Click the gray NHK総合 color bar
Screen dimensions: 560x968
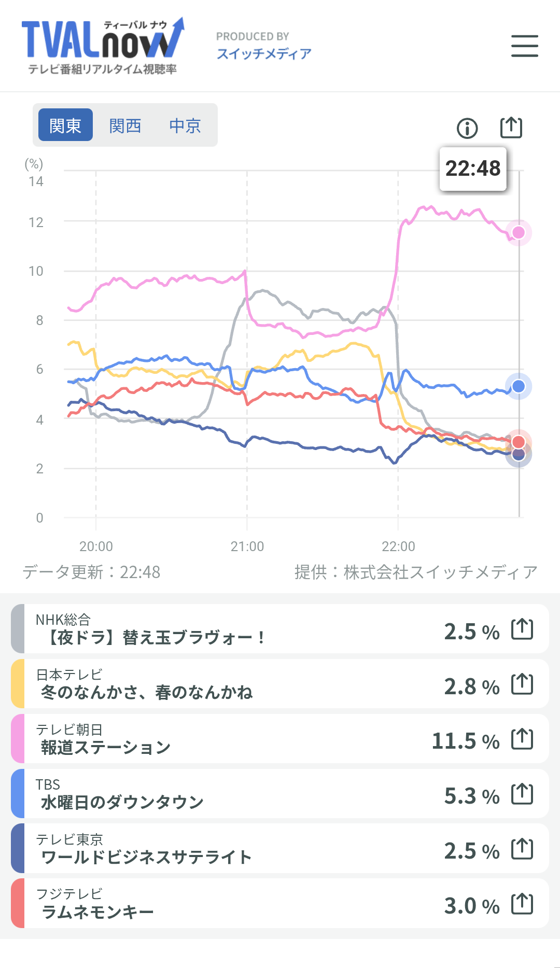pyautogui.click(x=18, y=629)
